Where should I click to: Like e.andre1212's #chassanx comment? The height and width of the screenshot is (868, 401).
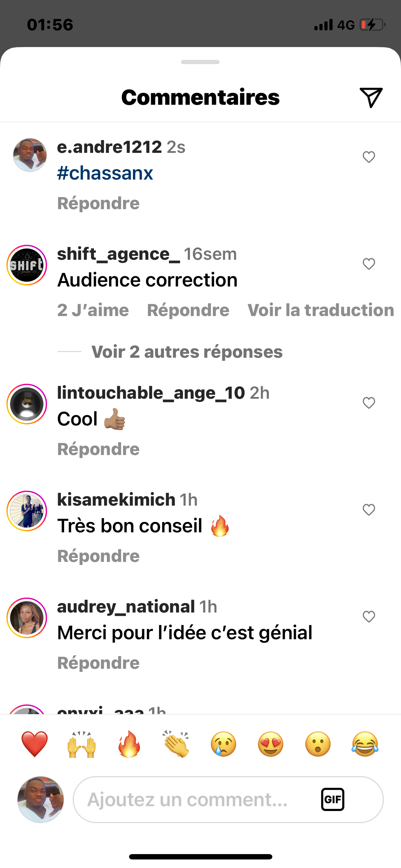369,157
